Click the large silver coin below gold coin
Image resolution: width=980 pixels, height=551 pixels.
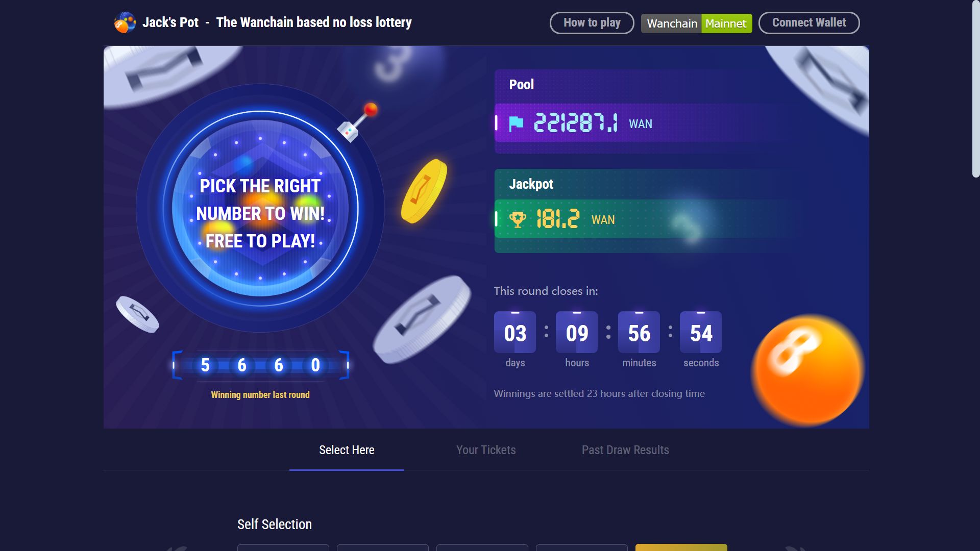(x=422, y=318)
